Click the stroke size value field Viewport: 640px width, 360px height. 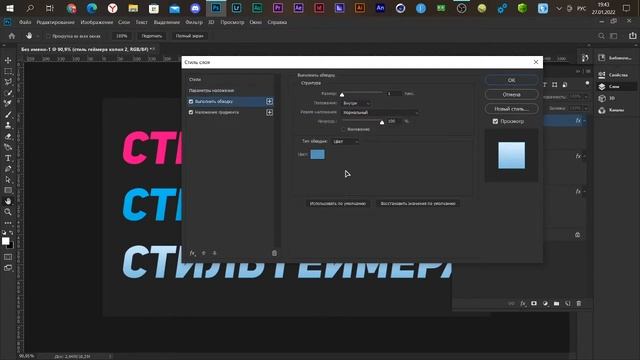[x=393, y=93]
